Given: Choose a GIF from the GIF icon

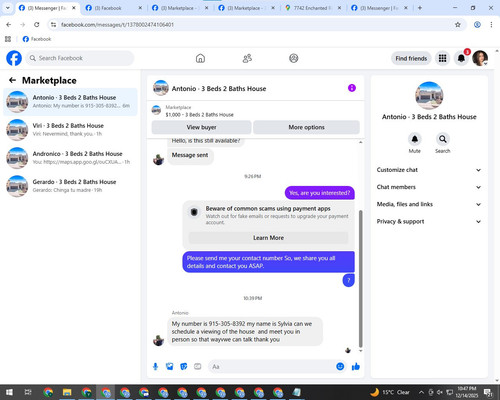Looking at the screenshot, I should [x=198, y=367].
